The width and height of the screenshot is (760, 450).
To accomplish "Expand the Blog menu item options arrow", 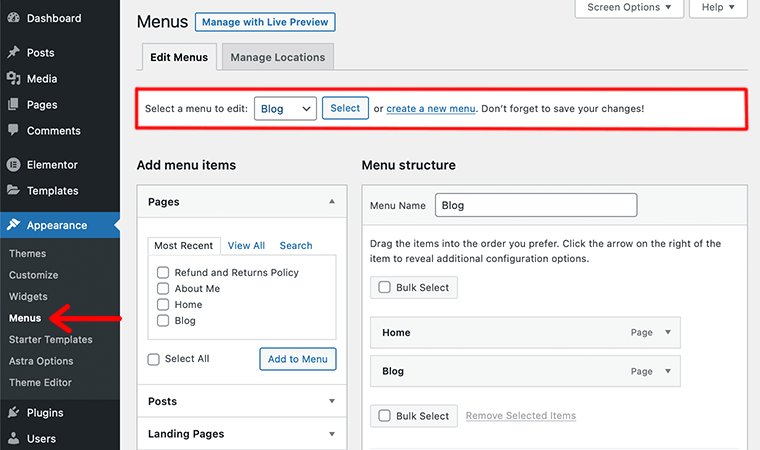I will 668,371.
